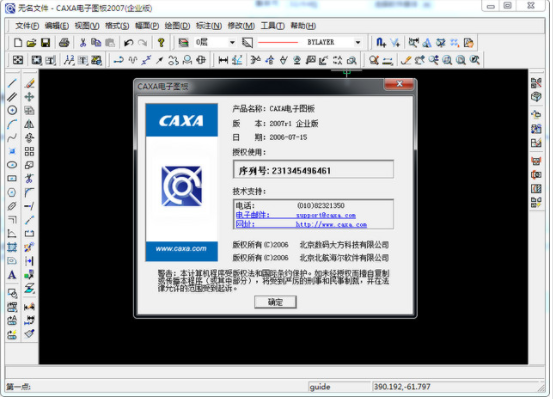Select the Ellipse drawing tool
Screen dimensions: 553x399
[x=12, y=165]
